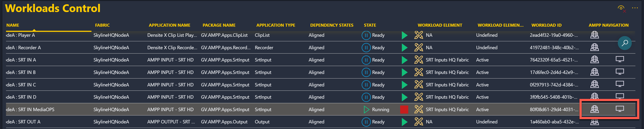644x129 pixels.
Task: Pause Recorder A using the blue pause indicator
Action: [x=366, y=47]
